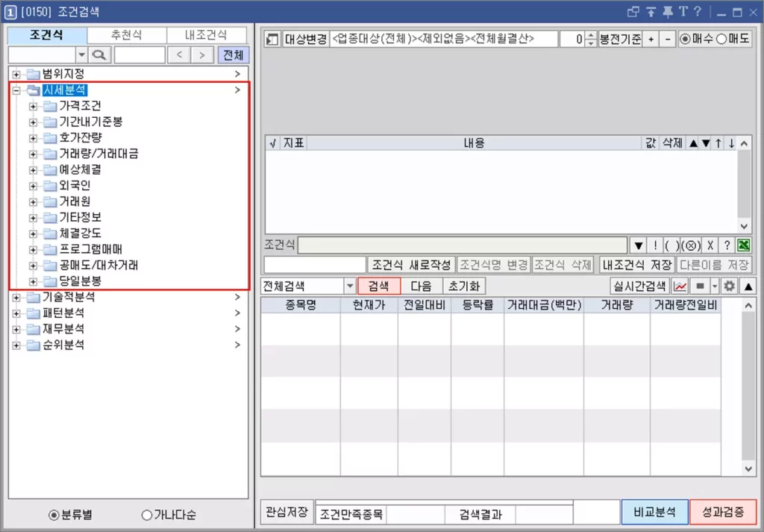Click the thin down arrow in 지표 header
Screen dimensions: 764x532
pos(731,143)
